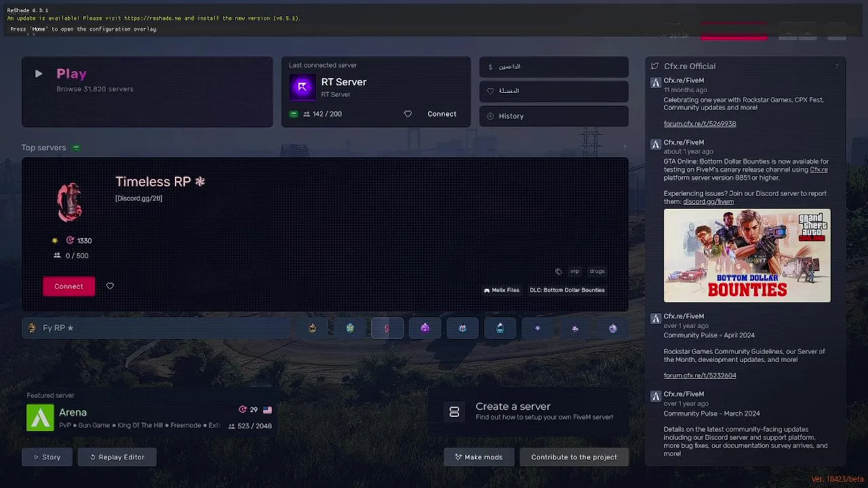Open the forum.cfx.re/t/5269938 link
Screen dimensions: 868x488
pos(700,124)
